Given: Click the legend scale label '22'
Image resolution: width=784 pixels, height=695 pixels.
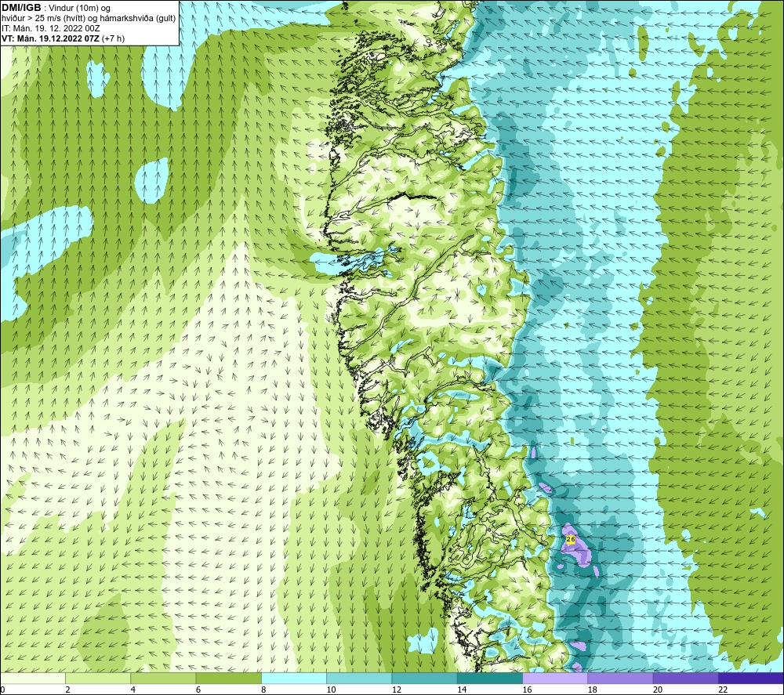Looking at the screenshot, I should (723, 690).
